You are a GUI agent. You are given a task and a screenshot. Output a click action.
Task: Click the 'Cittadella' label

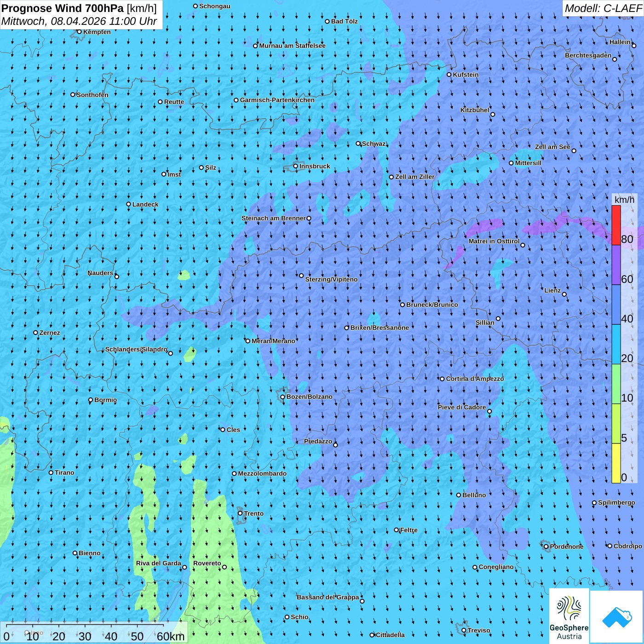(390, 635)
